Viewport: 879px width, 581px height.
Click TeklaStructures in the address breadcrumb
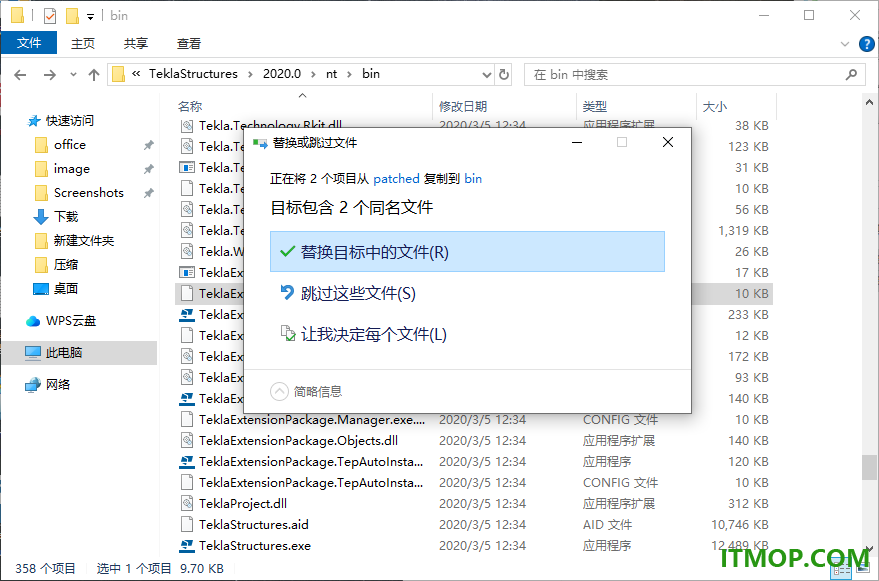[x=193, y=74]
